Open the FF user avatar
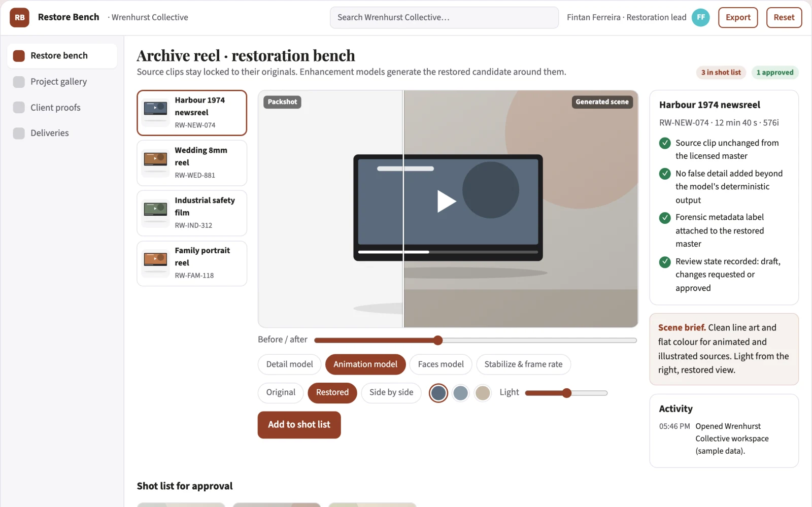The height and width of the screenshot is (507, 812). point(700,17)
